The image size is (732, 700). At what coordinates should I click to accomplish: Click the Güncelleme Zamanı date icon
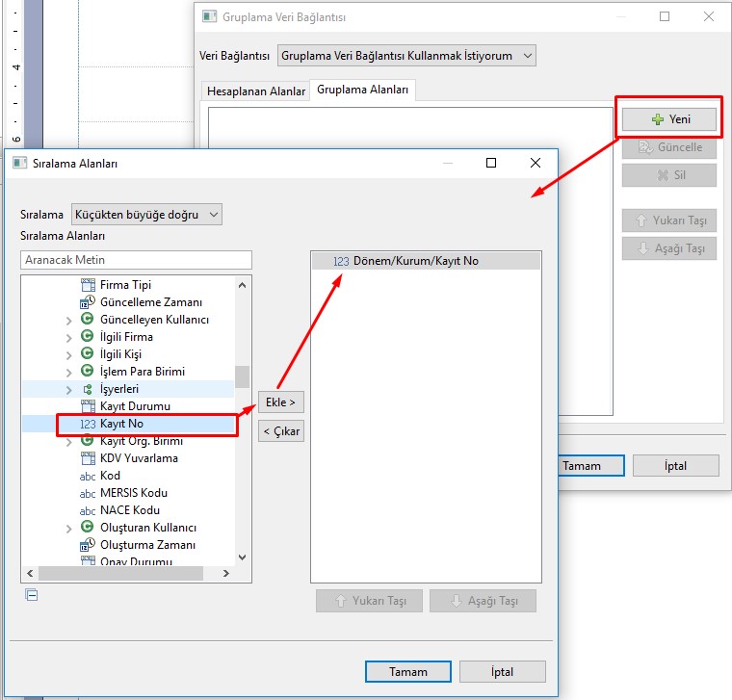pyautogui.click(x=87, y=302)
